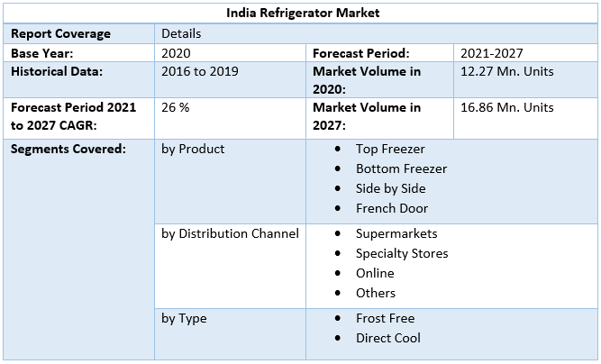Image resolution: width=601 pixels, height=364 pixels.
Task: Select the Direct Cool list item
Action: (388, 338)
